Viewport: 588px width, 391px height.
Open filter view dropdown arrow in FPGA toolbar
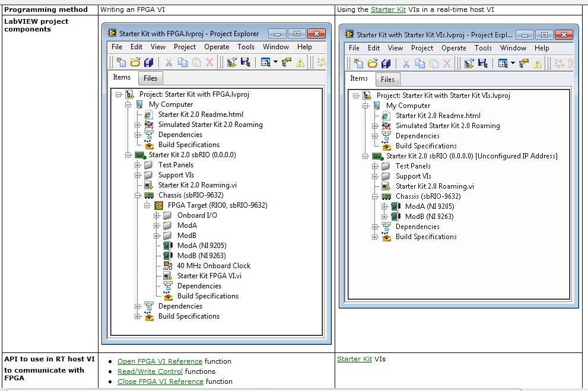(x=276, y=62)
